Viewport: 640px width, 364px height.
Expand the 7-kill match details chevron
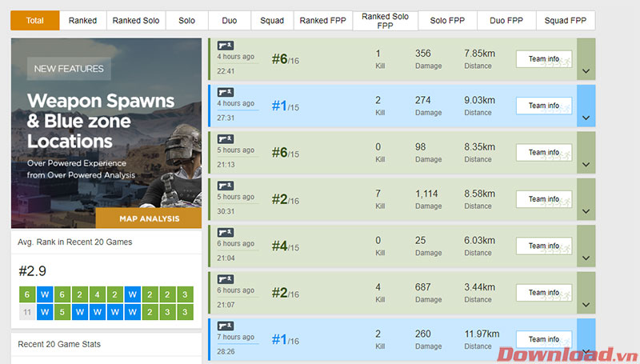(x=586, y=212)
